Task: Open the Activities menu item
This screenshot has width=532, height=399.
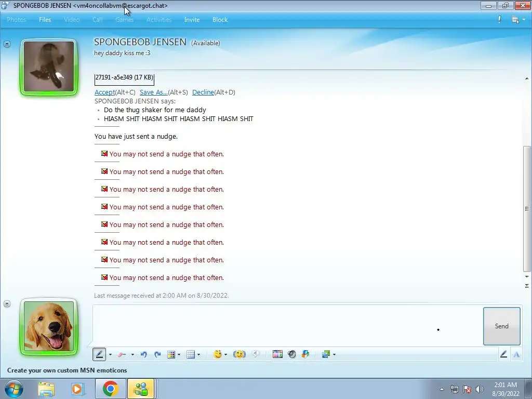Action: (159, 20)
